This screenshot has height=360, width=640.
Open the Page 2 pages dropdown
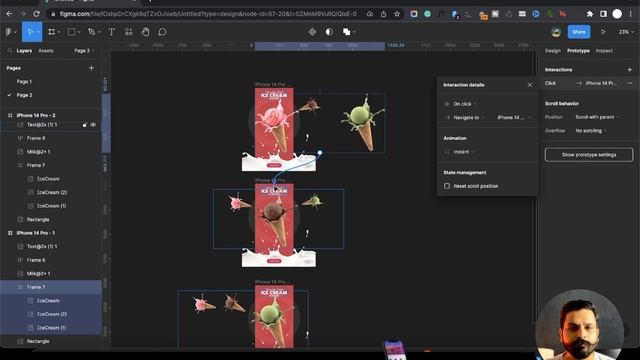click(84, 51)
